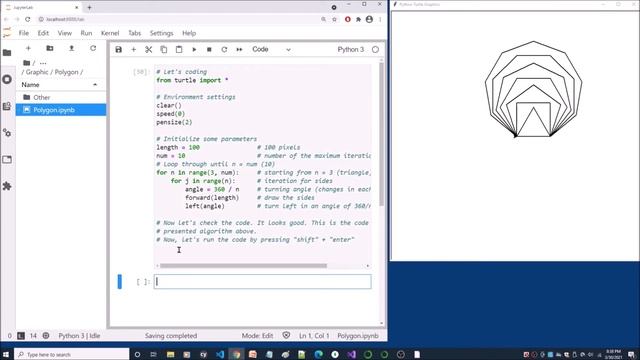Screen dimensions: 640x360
Task: Click 'Ln 1, Col 1' in the status bar
Action: click(x=314, y=336)
